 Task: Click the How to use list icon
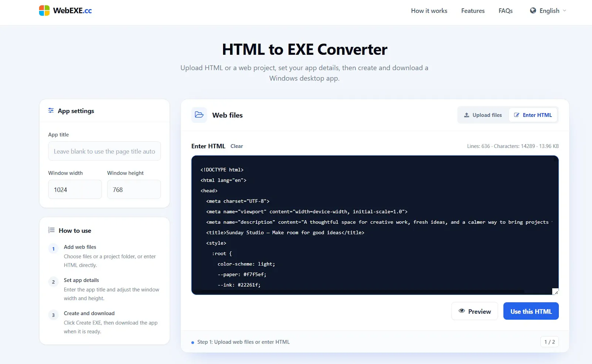[x=51, y=230]
